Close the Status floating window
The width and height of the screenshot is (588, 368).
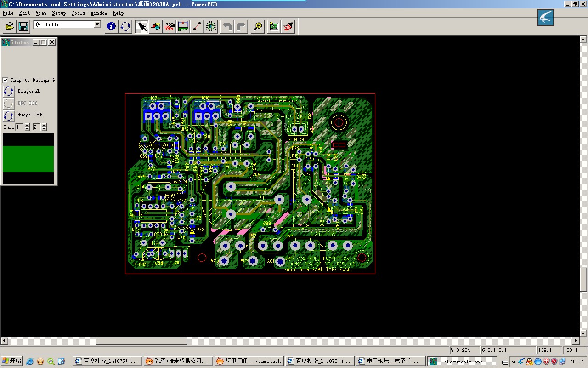point(52,42)
